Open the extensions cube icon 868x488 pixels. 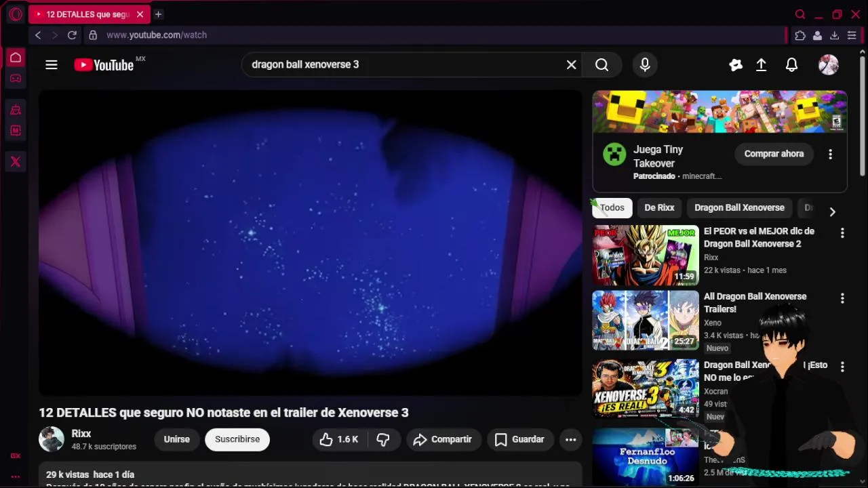click(800, 35)
